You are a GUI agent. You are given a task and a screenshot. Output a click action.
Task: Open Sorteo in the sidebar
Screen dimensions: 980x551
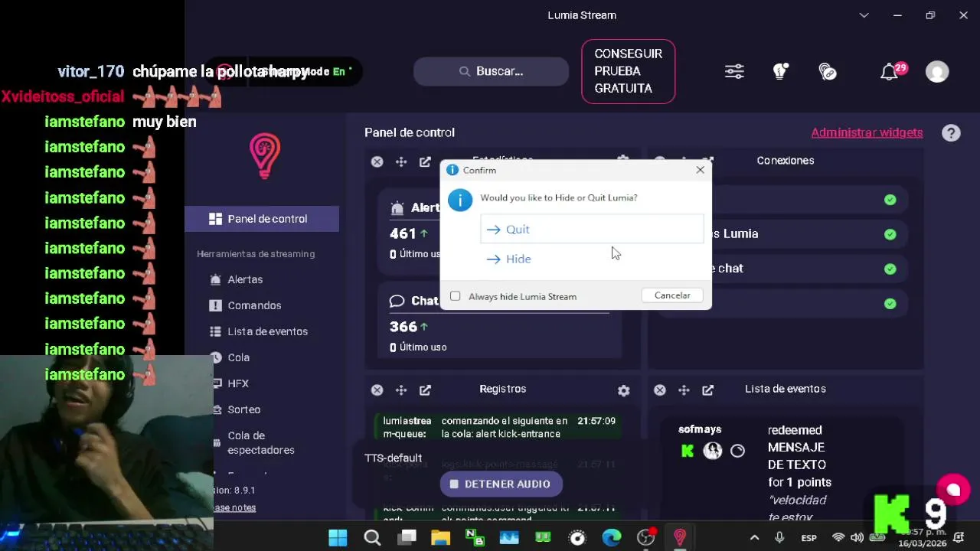pyautogui.click(x=243, y=409)
